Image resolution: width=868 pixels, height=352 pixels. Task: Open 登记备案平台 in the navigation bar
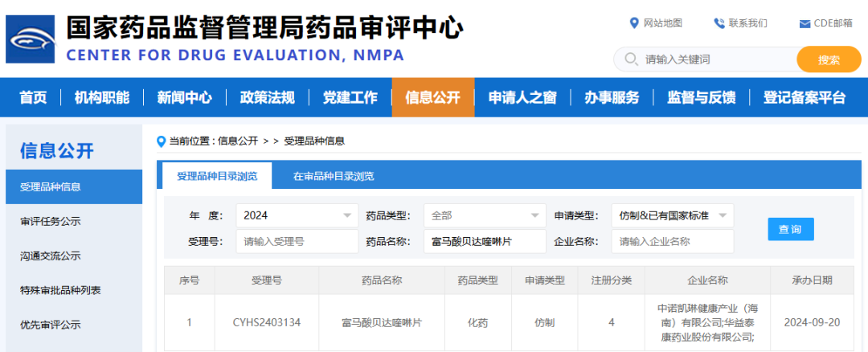tap(805, 97)
